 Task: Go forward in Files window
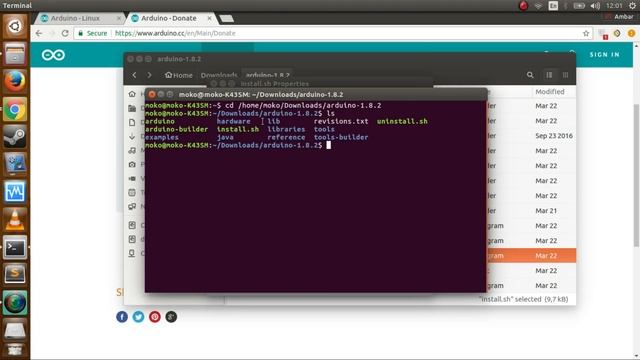point(149,75)
